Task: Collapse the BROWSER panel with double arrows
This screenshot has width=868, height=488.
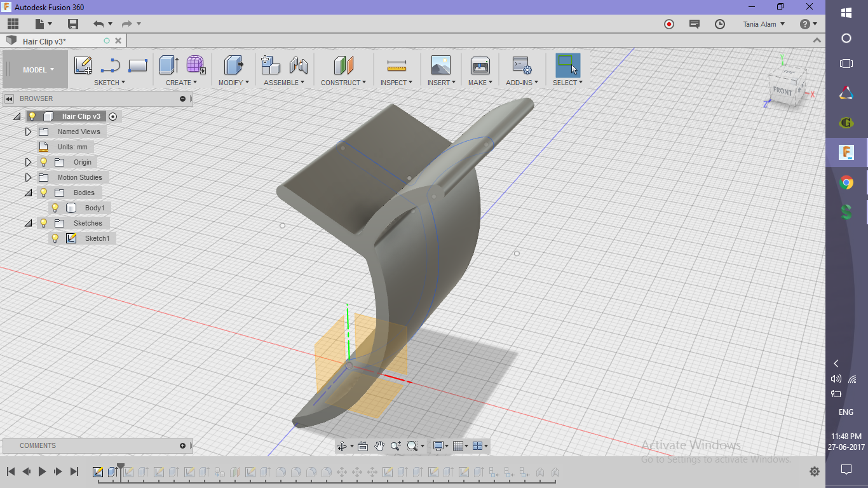Action: tap(10, 99)
